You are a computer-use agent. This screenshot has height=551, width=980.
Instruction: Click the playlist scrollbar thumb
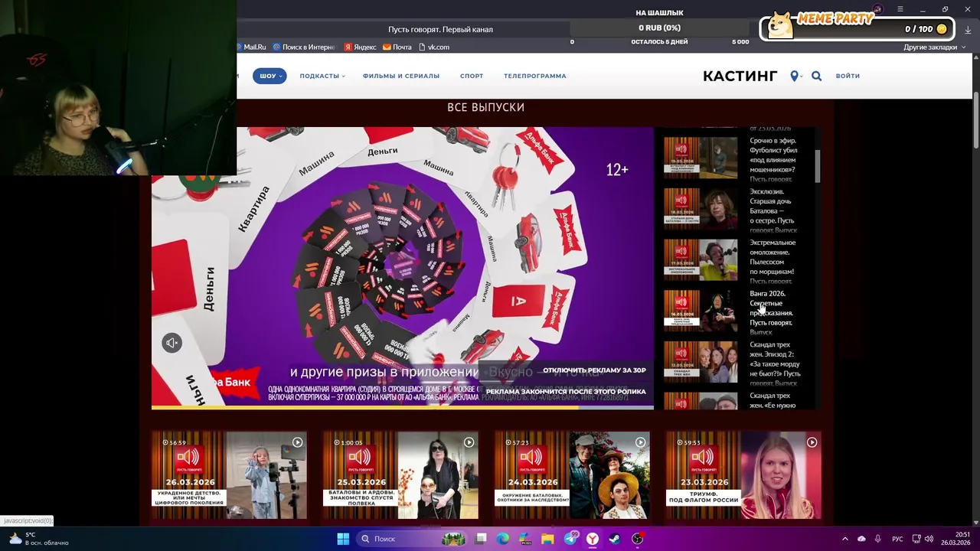coord(818,166)
